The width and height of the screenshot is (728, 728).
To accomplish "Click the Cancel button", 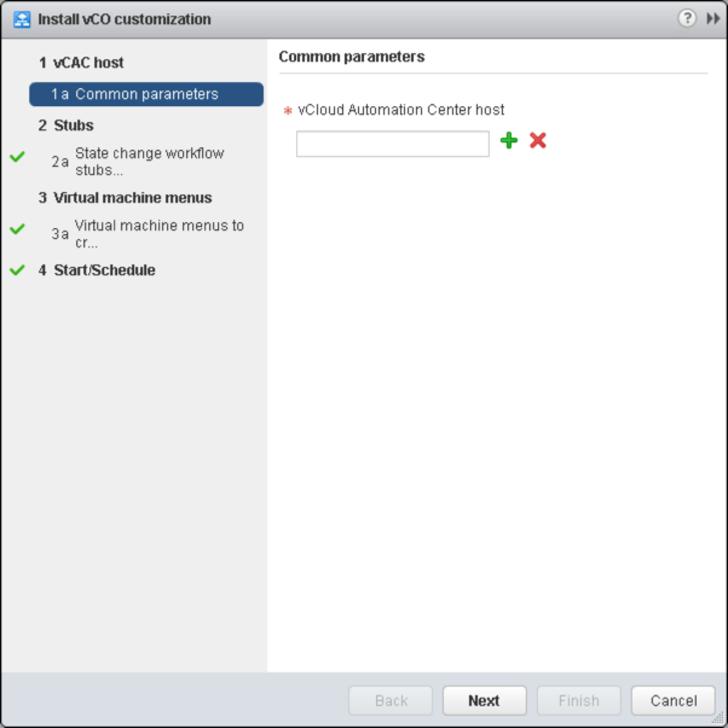I will point(673,701).
